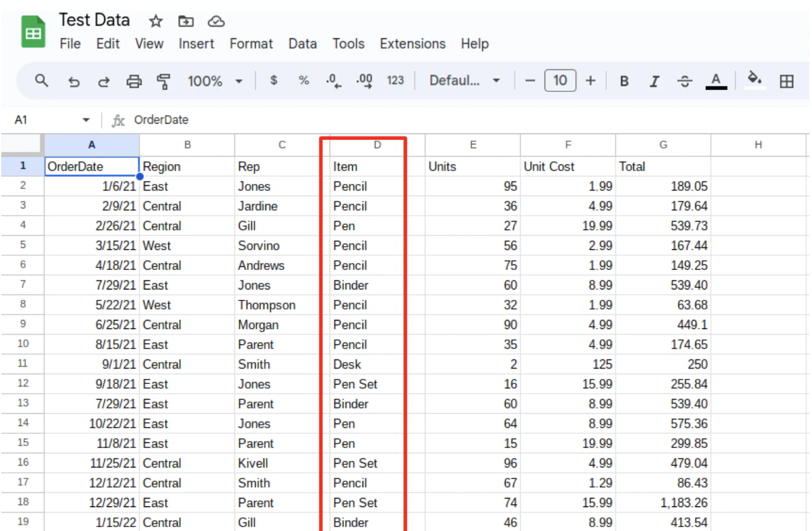Screen dimensions: 812x531
Task: Toggle strikethrough formatting
Action: 684,82
